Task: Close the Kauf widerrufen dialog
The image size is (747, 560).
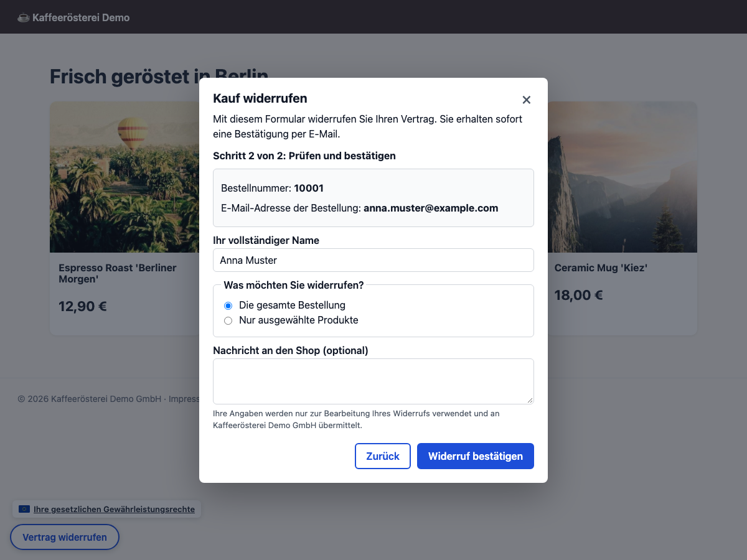Action: [x=526, y=100]
